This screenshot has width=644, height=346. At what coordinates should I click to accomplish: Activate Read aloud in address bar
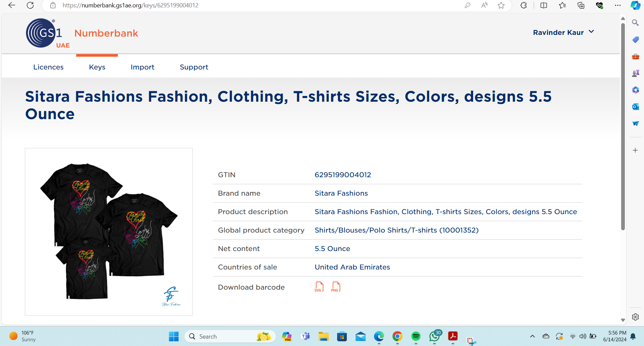click(484, 5)
